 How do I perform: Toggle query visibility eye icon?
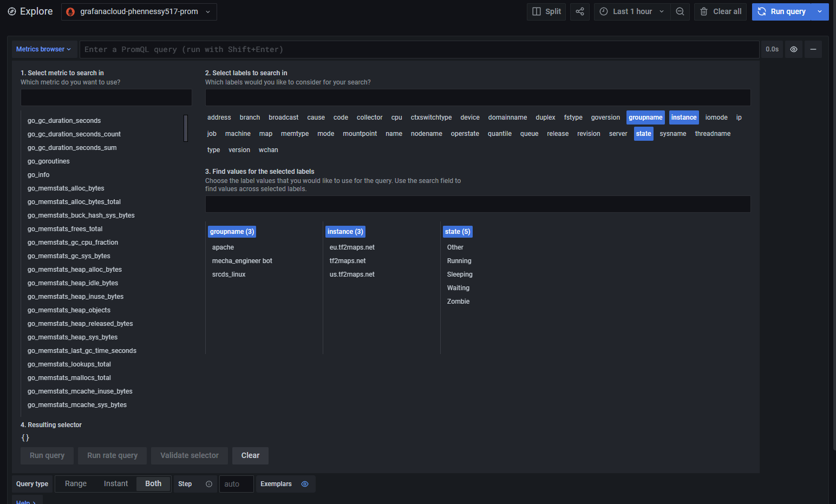(793, 49)
